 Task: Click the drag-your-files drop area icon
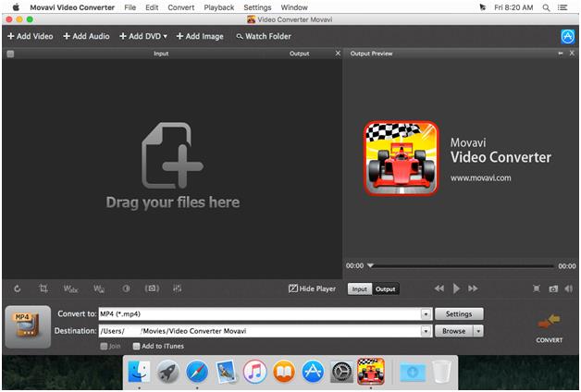click(172, 155)
